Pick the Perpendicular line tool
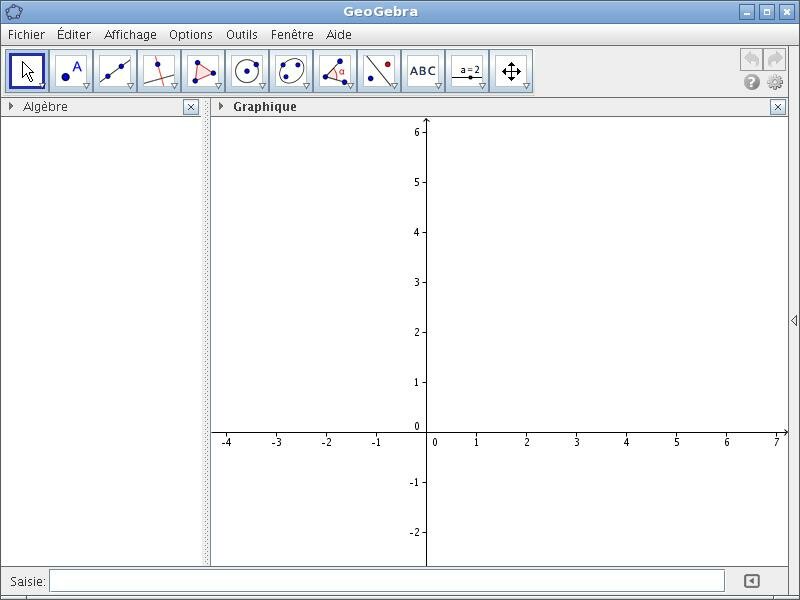Viewport: 800px width, 600px height. (159, 71)
